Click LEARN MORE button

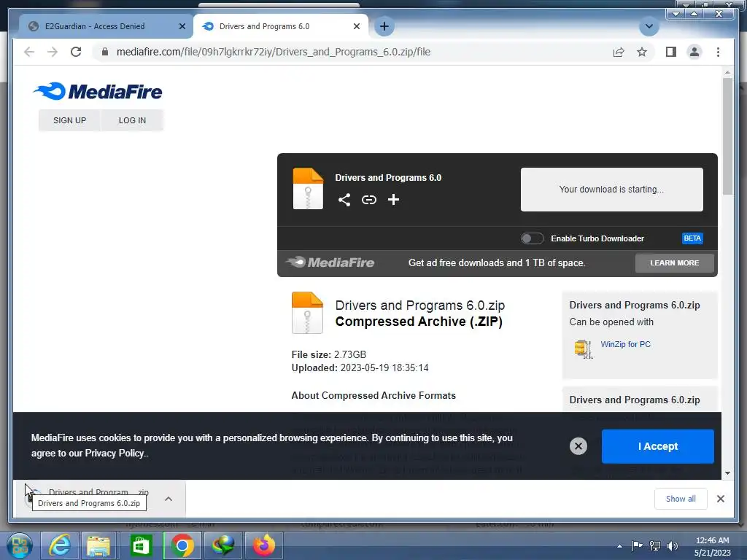tap(674, 262)
